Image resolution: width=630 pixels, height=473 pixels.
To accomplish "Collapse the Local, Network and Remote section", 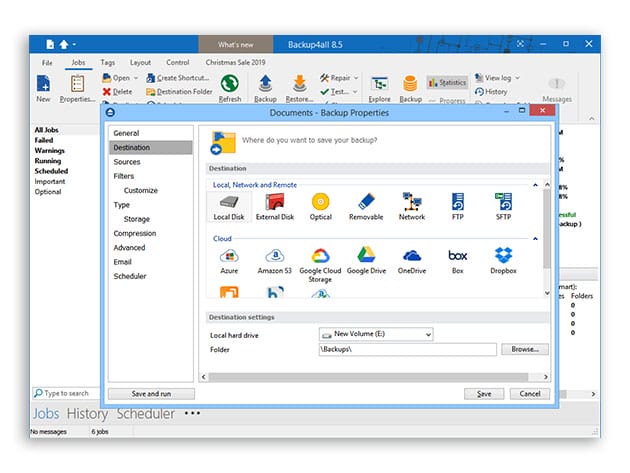I will tap(535, 185).
